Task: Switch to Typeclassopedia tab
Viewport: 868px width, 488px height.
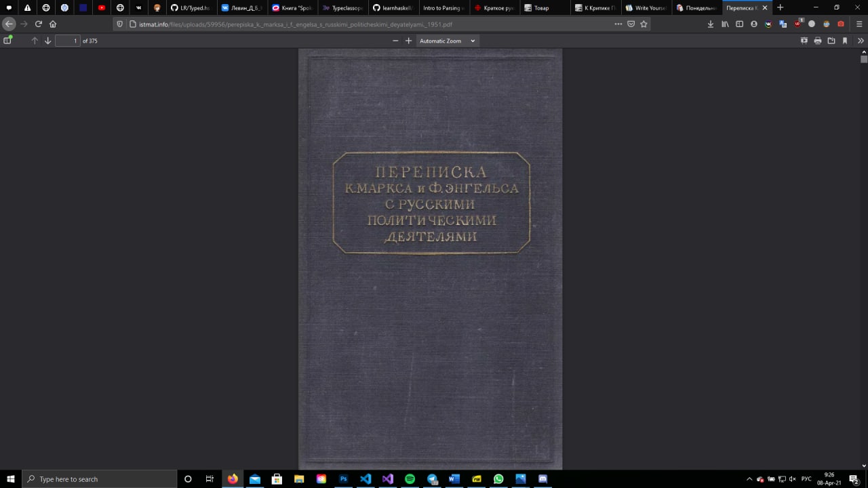Action: (342, 8)
